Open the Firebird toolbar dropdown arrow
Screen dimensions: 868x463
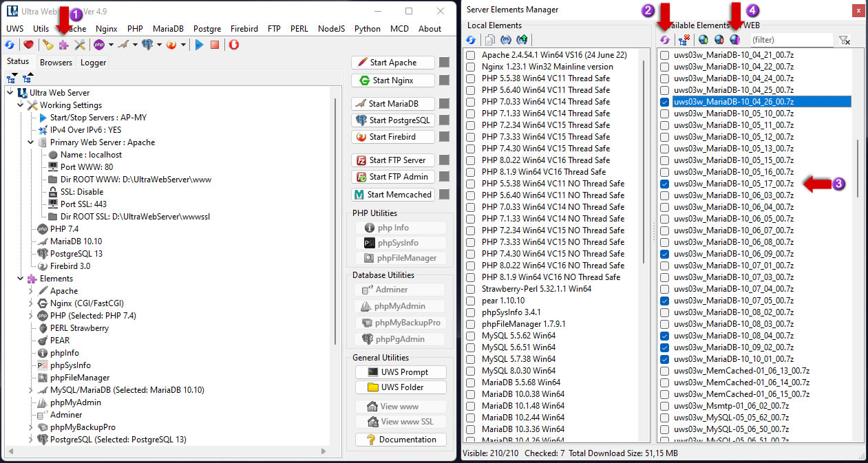pyautogui.click(x=182, y=45)
